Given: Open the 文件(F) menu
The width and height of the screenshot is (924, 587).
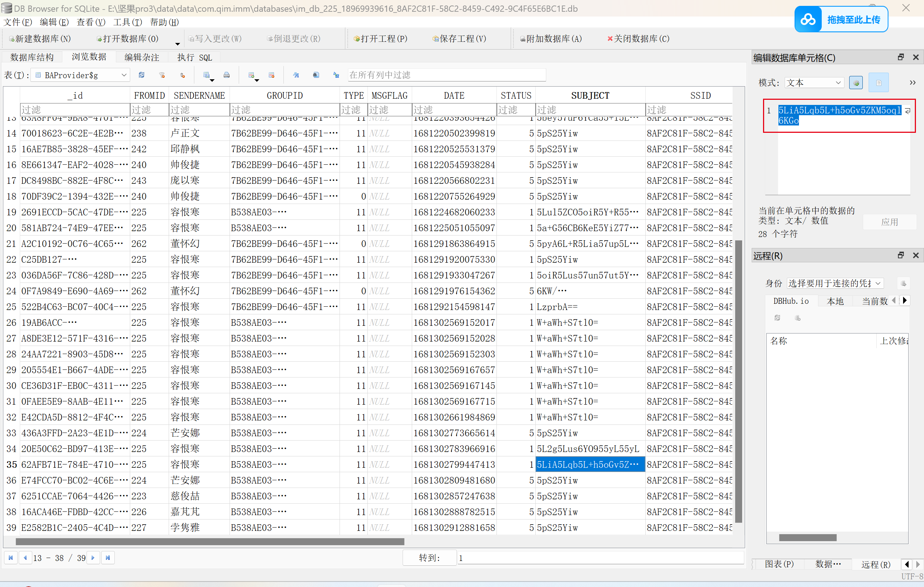Looking at the screenshot, I should click(18, 22).
